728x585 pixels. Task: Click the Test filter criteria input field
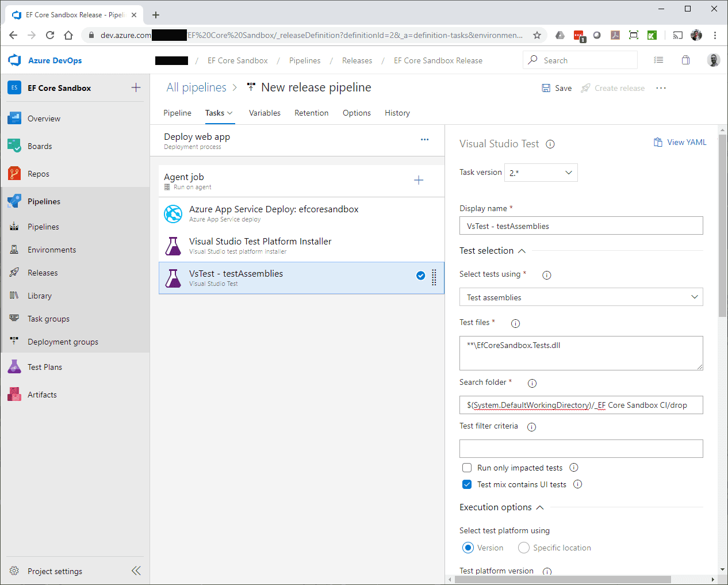(581, 449)
